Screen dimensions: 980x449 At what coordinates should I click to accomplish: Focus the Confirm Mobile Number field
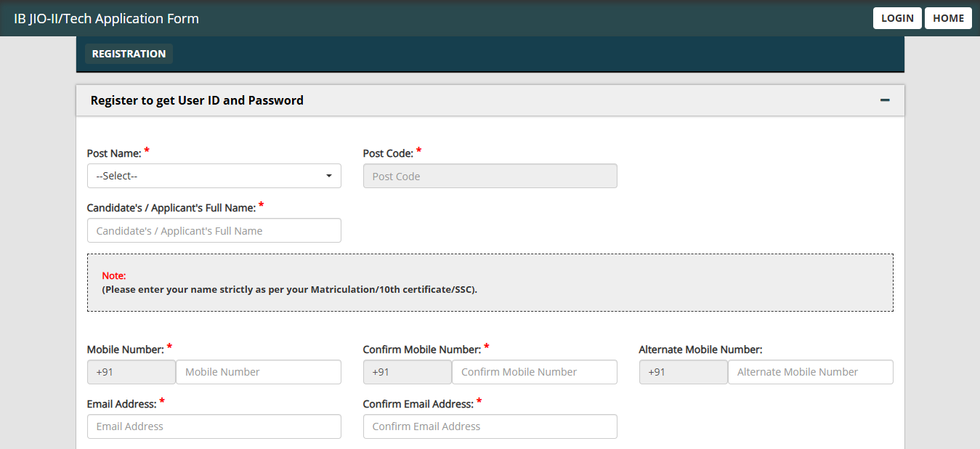click(534, 372)
